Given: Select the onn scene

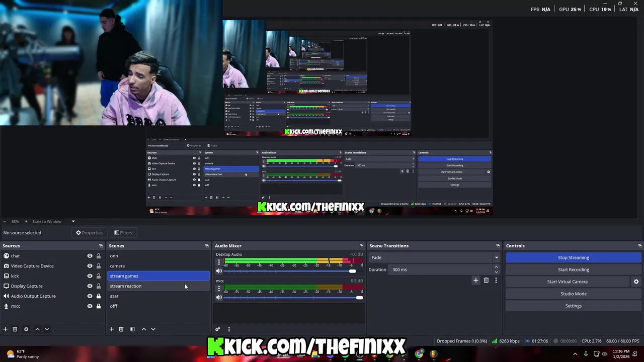Looking at the screenshot, I should 158,256.
